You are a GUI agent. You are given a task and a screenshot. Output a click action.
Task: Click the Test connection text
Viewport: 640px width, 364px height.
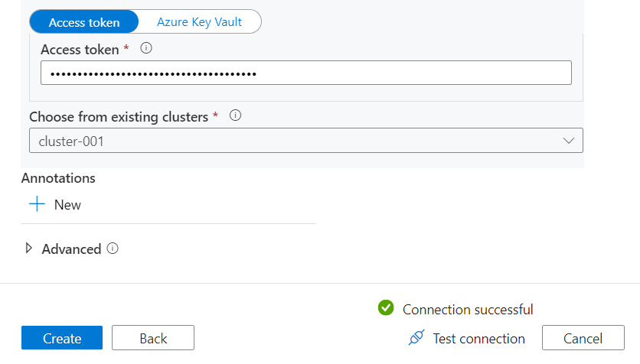(478, 339)
